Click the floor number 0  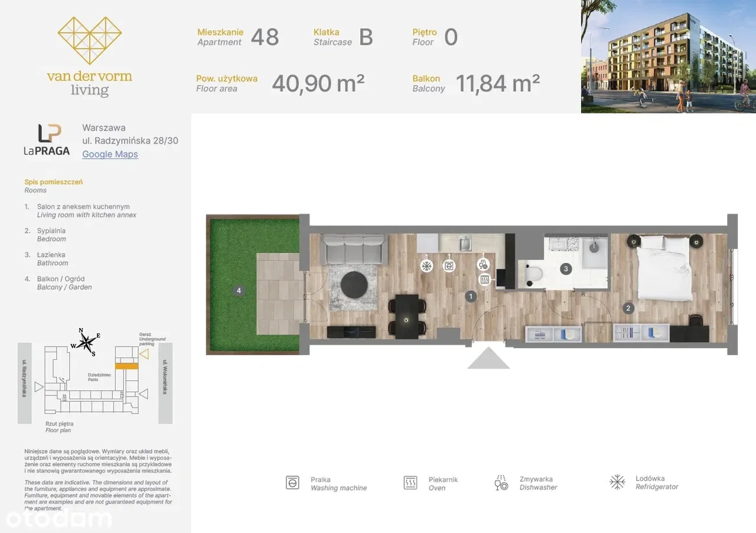pos(451,37)
